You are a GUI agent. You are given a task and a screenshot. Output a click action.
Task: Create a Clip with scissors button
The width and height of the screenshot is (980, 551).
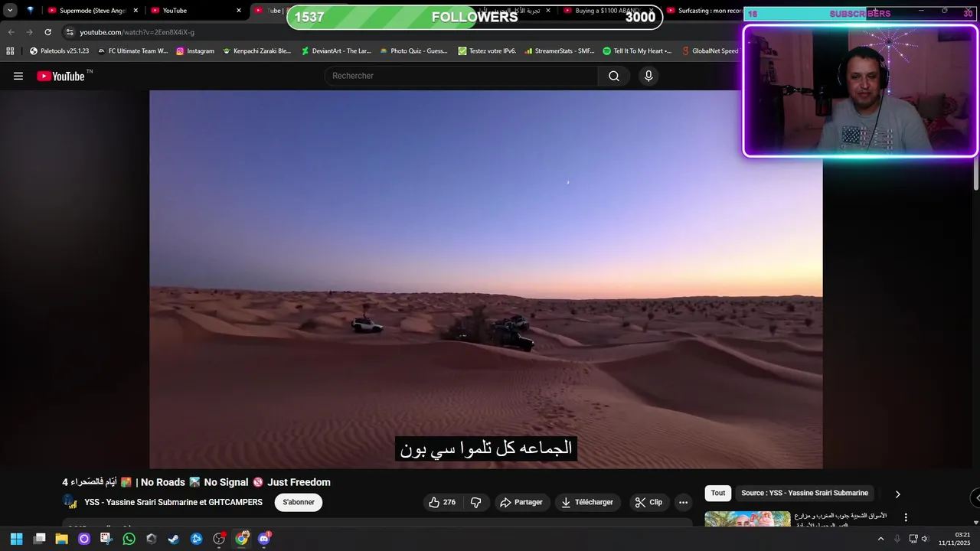(x=648, y=502)
